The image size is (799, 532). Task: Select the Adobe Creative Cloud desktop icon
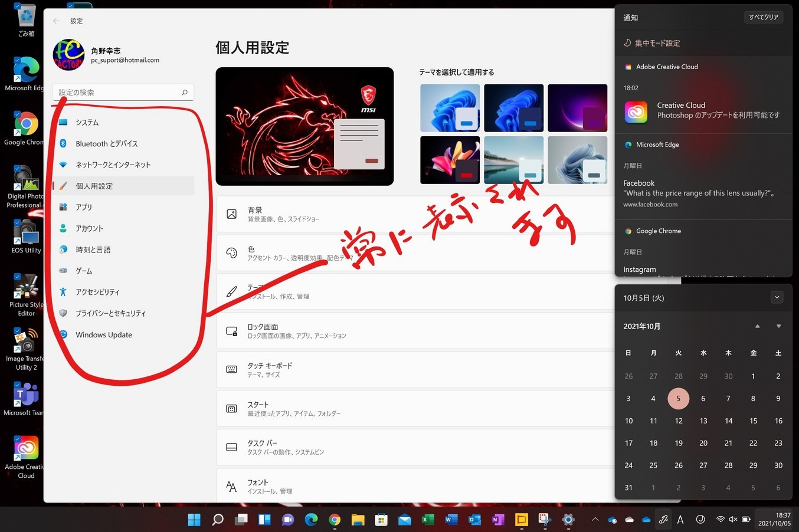25,457
